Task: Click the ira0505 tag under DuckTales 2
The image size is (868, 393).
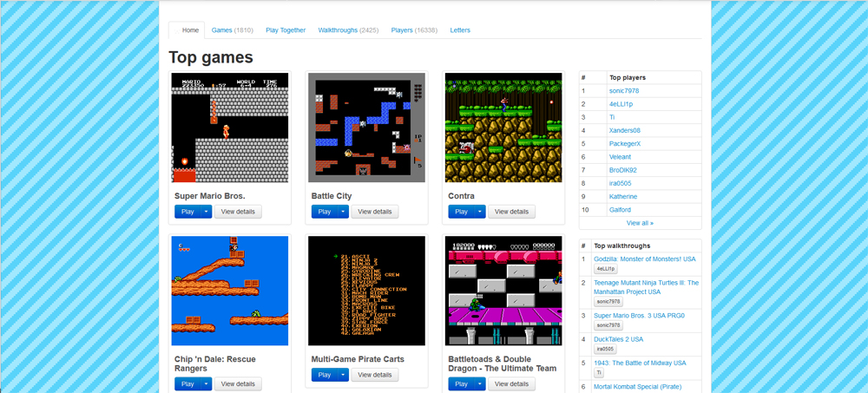Action: pyautogui.click(x=605, y=350)
